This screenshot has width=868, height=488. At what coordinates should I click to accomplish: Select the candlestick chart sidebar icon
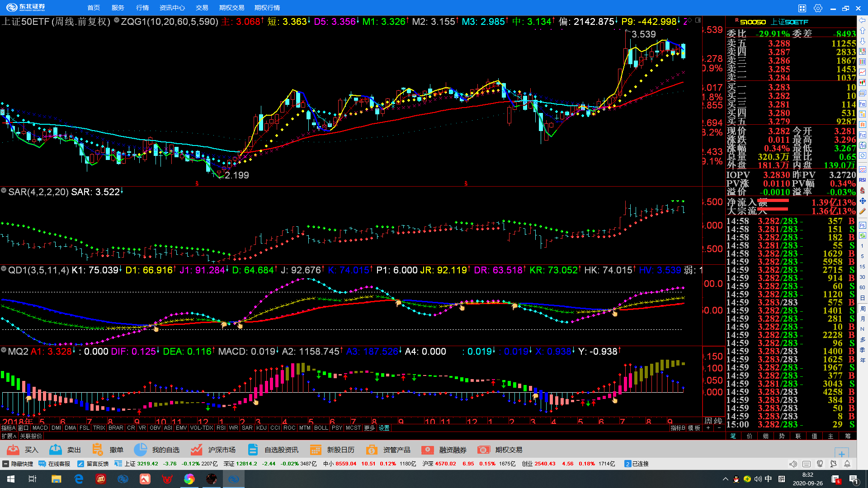863,82
